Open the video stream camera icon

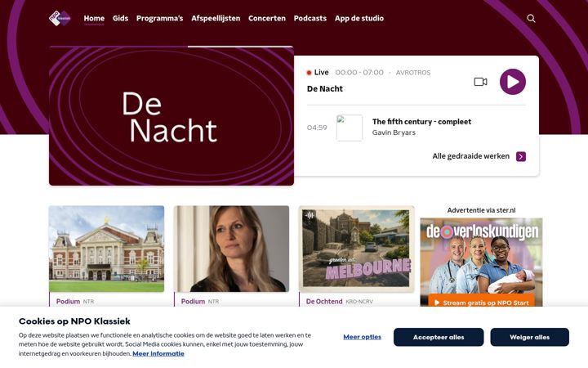(x=480, y=82)
